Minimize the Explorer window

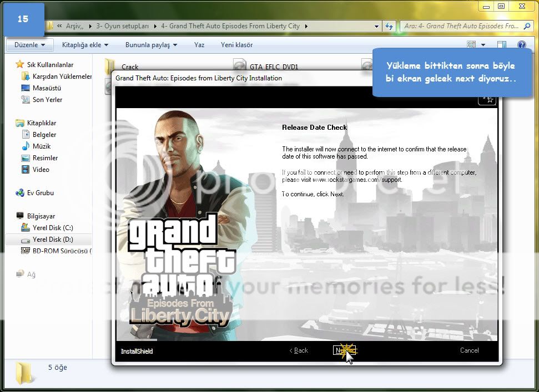click(486, 7)
